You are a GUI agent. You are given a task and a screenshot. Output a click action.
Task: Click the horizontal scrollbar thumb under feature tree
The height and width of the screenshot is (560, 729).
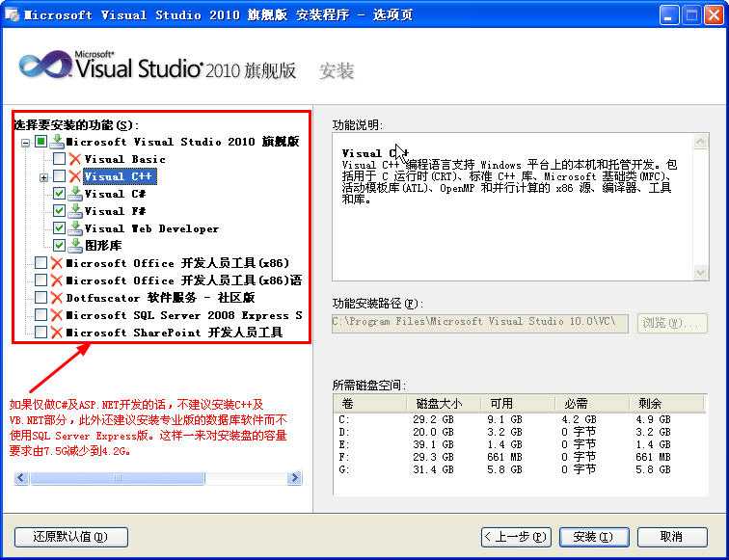[x=118, y=478]
